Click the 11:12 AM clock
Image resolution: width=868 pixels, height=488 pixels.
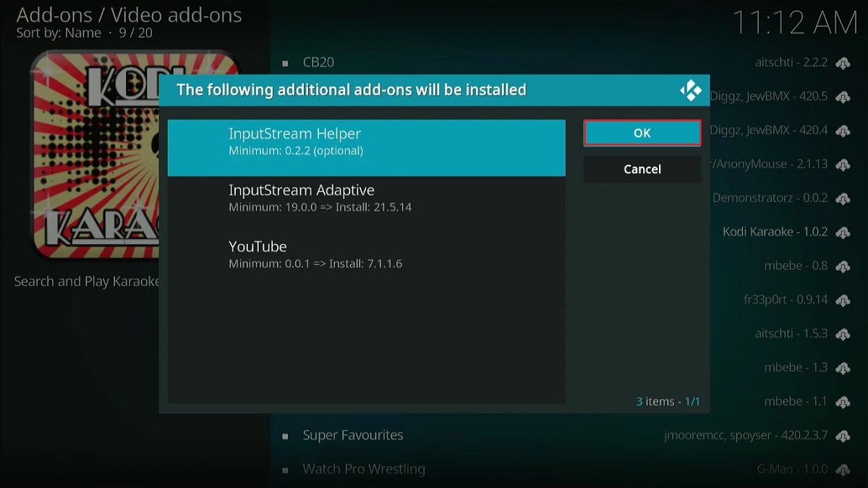coord(795,23)
